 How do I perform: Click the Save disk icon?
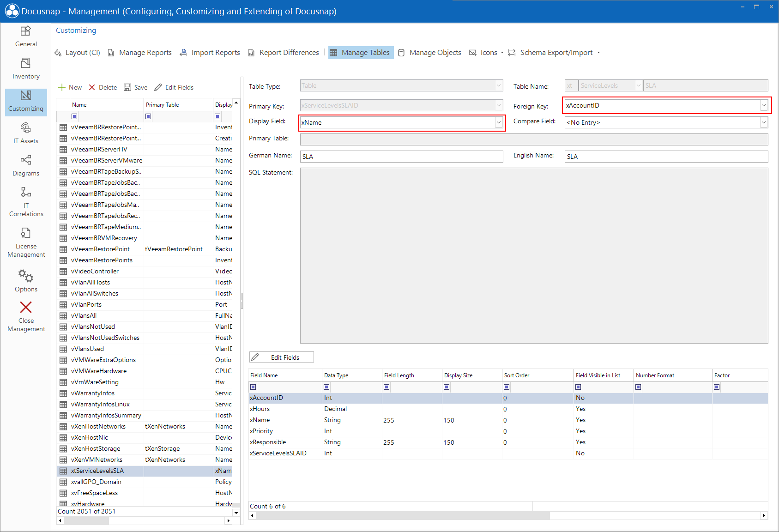[x=127, y=87]
